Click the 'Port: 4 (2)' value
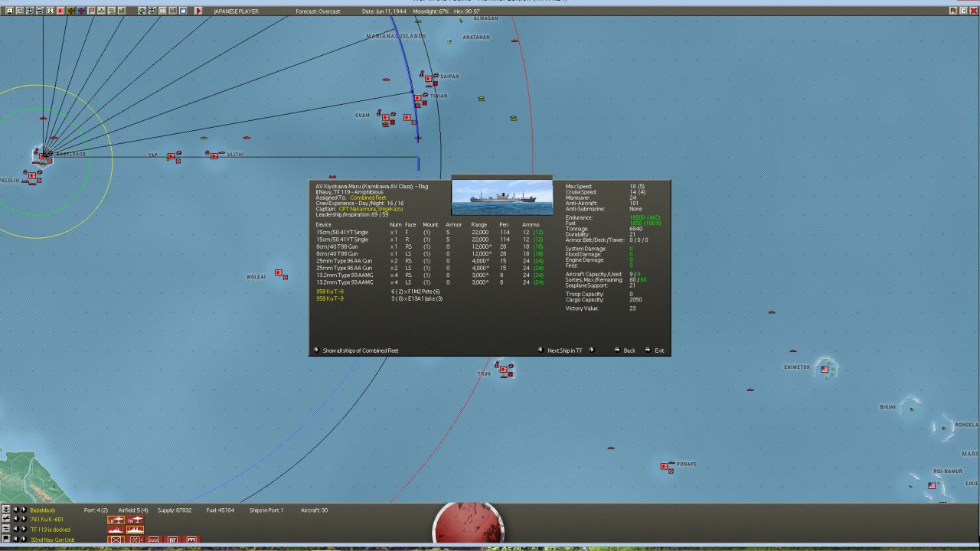 pos(96,510)
